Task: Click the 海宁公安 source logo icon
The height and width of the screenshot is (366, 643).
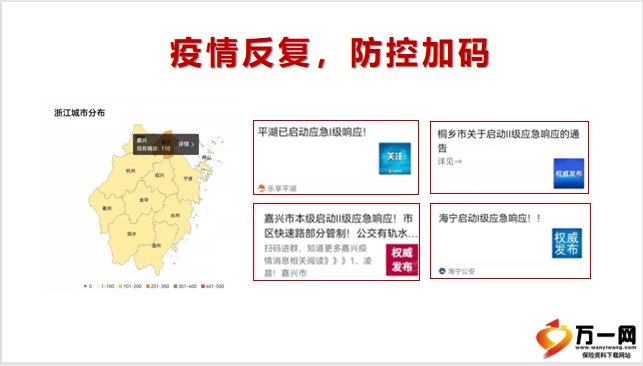Action: 442,271
